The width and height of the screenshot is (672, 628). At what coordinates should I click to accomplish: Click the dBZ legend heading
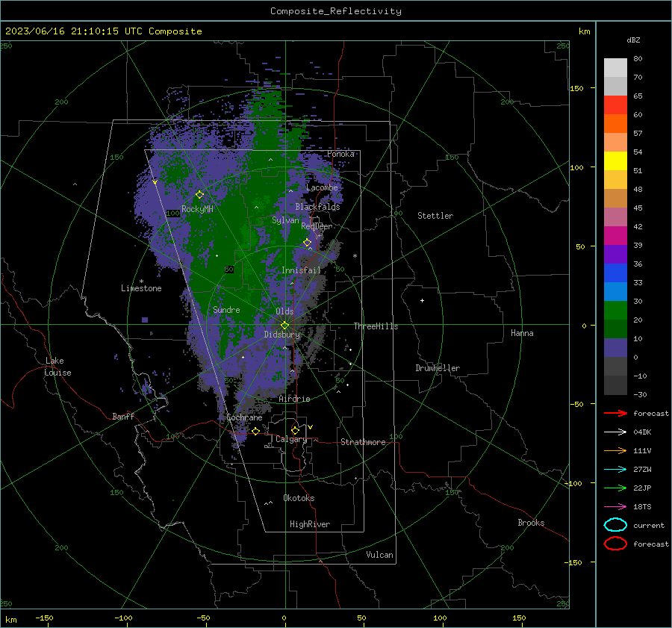coord(633,40)
